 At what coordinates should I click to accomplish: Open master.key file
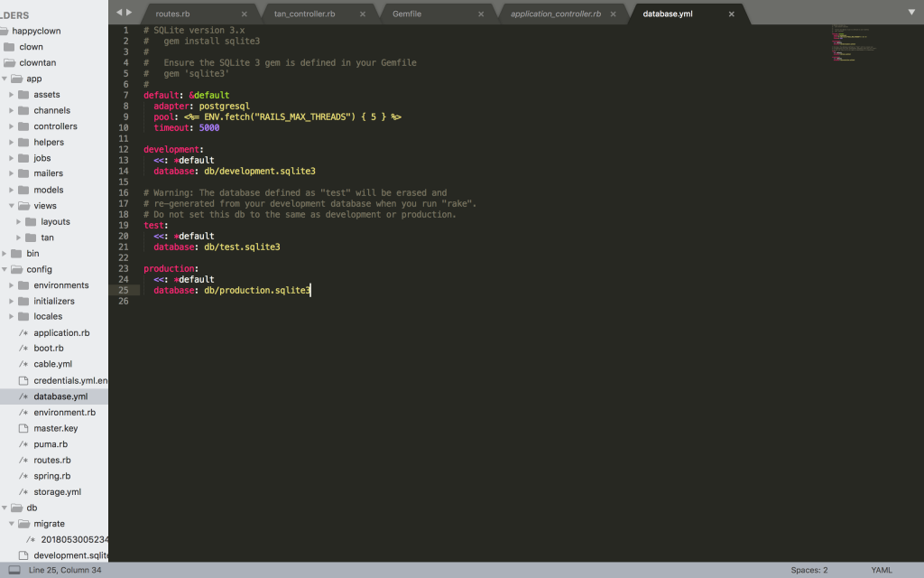(55, 428)
